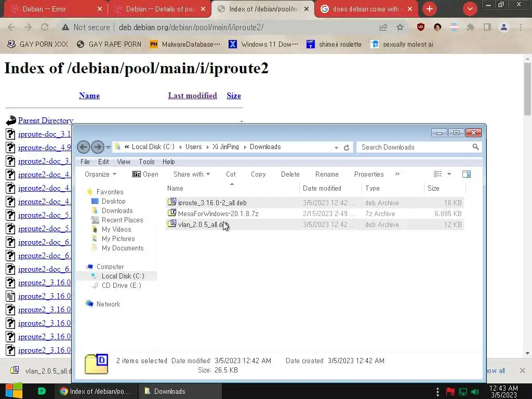Open the Parent Directory link
The image size is (532, 399).
pos(46,121)
